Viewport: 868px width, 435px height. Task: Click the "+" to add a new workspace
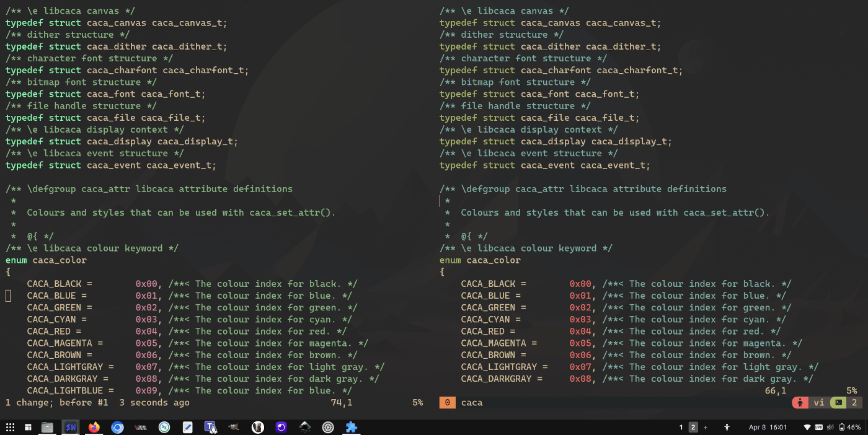click(x=706, y=427)
